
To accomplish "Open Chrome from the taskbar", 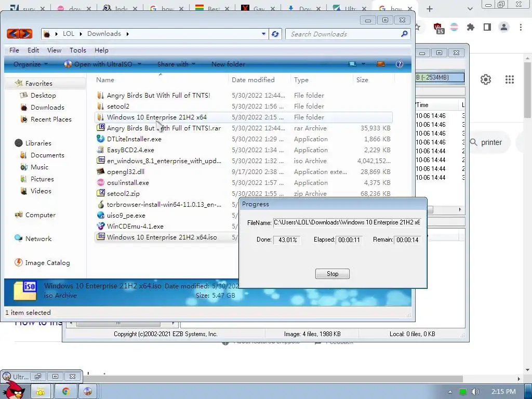I will (65, 392).
